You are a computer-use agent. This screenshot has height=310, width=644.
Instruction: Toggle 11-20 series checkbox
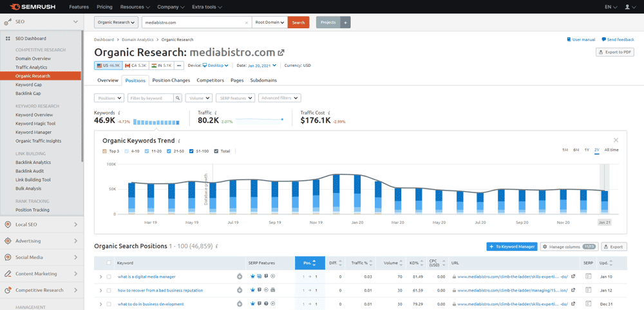(x=147, y=151)
